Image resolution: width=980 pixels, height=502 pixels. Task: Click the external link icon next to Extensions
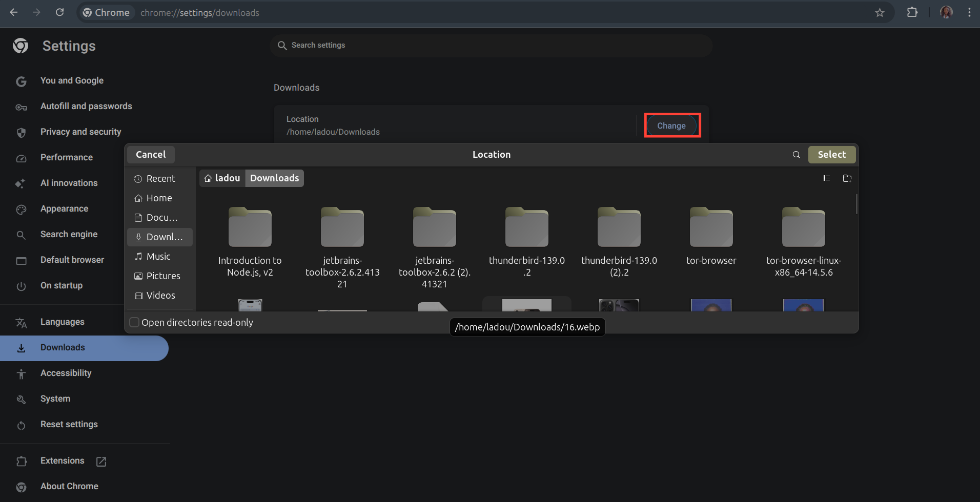coord(101,461)
